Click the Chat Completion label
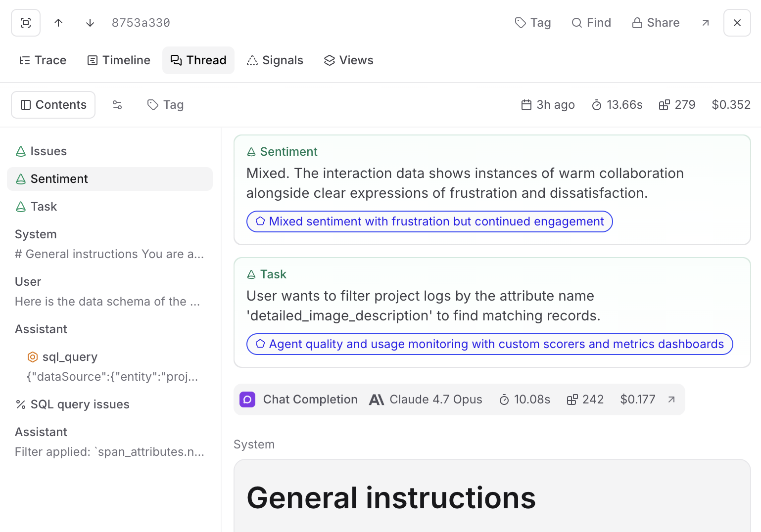The height and width of the screenshot is (532, 761). pos(310,399)
